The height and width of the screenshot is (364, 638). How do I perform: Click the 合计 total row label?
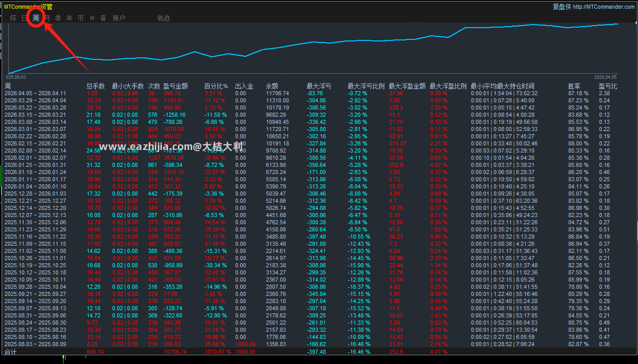point(10,352)
